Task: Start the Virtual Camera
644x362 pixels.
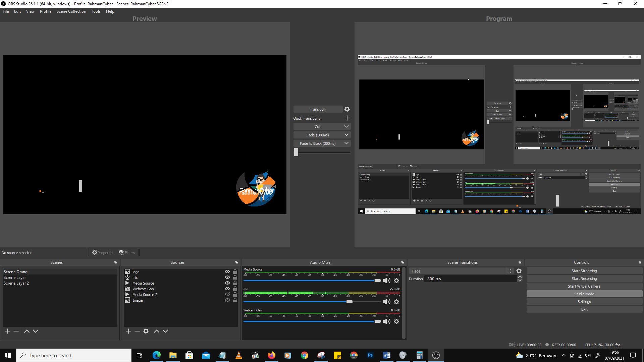Action: coord(584,286)
